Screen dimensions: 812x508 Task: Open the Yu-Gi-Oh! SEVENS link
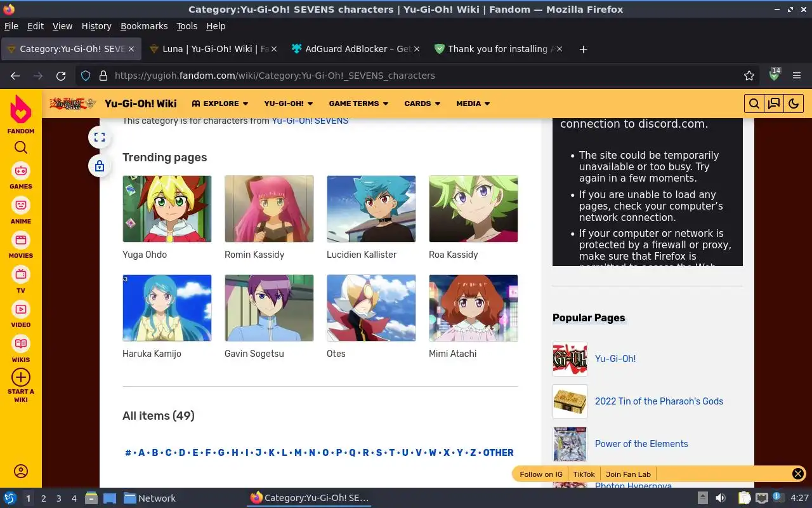[310, 120]
